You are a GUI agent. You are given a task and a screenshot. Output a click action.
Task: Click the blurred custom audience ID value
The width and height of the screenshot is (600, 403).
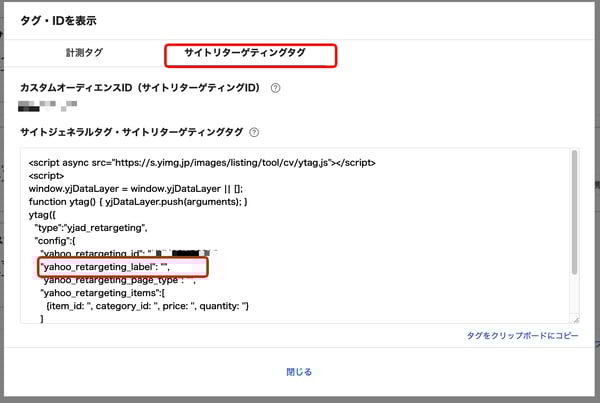47,106
